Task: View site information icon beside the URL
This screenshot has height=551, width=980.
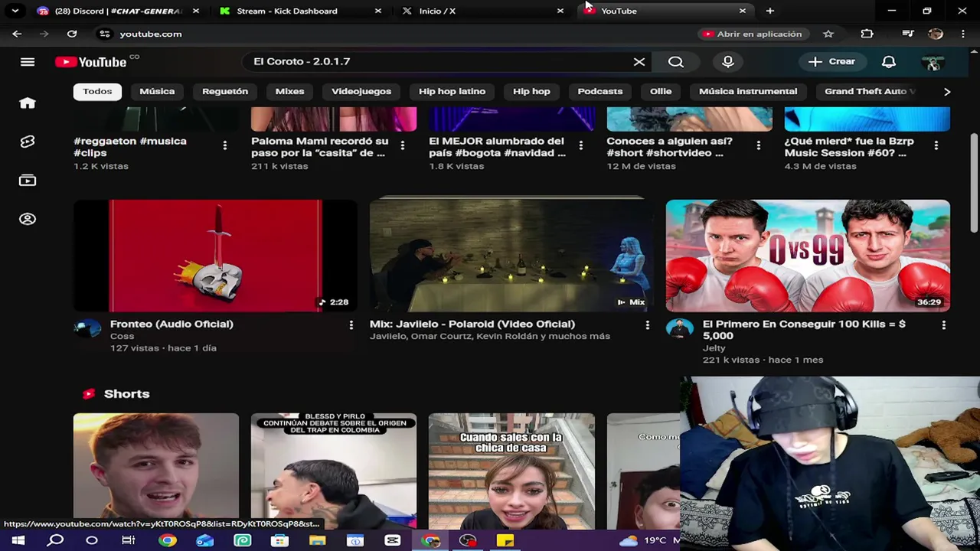Action: (105, 34)
